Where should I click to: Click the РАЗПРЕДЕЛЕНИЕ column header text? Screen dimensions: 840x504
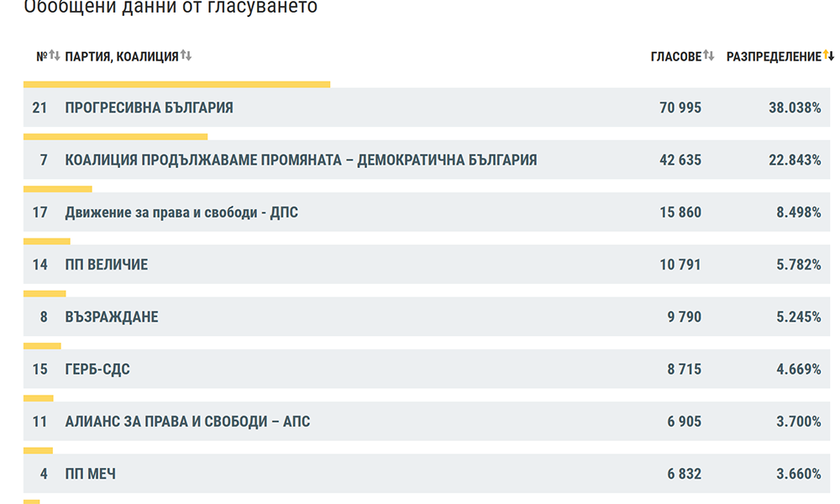coord(774,56)
